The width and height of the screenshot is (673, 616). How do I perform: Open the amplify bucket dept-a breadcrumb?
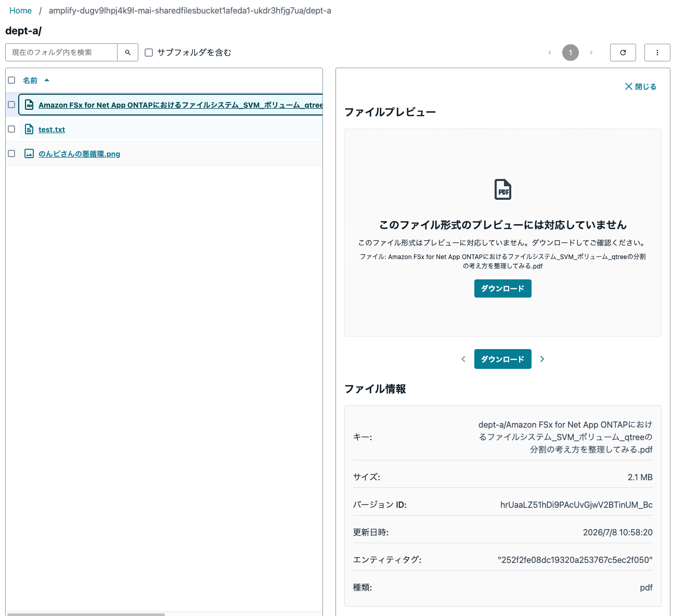click(190, 10)
